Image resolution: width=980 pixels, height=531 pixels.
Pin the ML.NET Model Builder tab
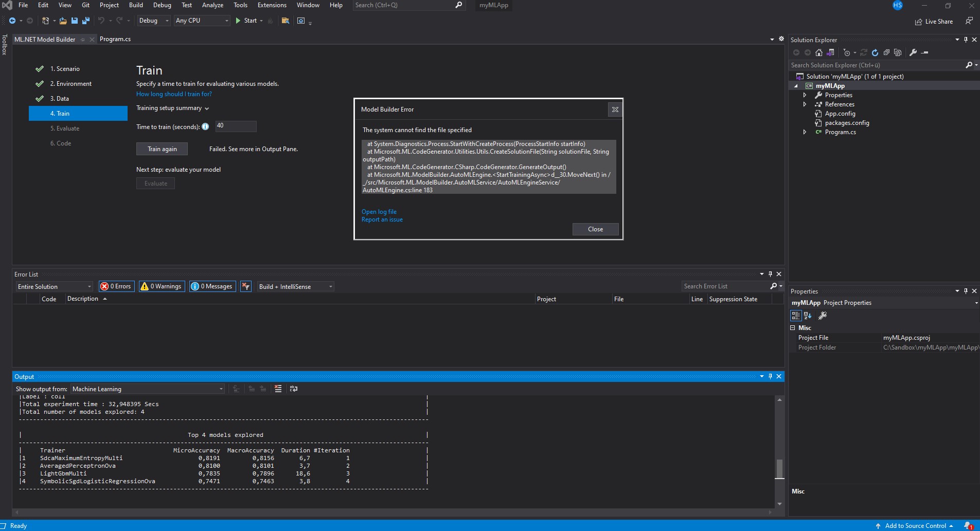[83, 40]
